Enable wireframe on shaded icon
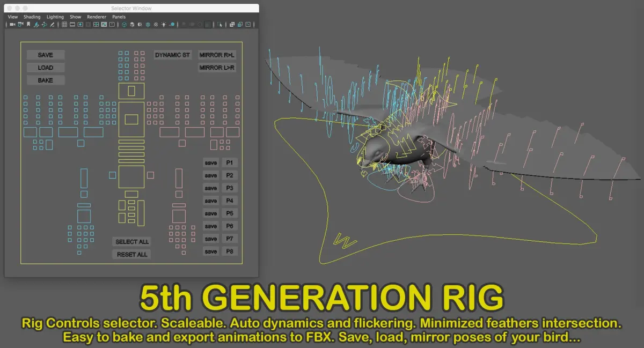Image resolution: width=644 pixels, height=348 pixels. [x=140, y=24]
